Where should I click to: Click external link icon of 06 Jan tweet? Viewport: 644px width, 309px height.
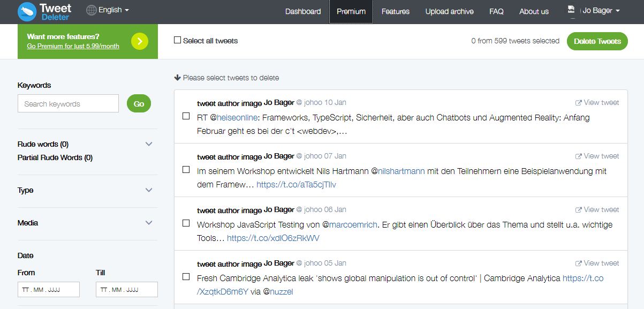pos(578,210)
